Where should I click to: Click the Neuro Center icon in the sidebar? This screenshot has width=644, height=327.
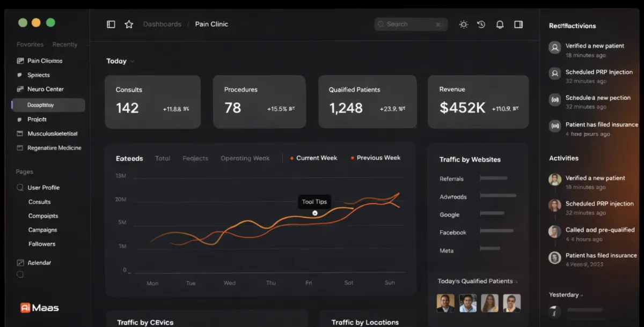pyautogui.click(x=20, y=89)
